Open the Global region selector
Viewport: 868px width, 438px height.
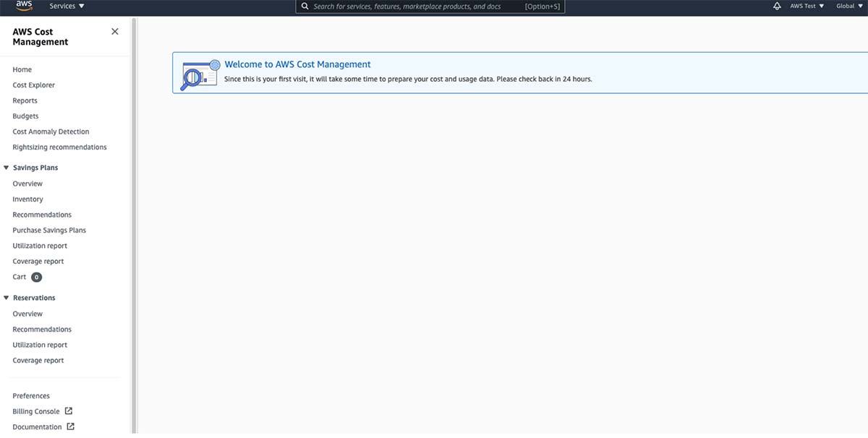pos(849,6)
